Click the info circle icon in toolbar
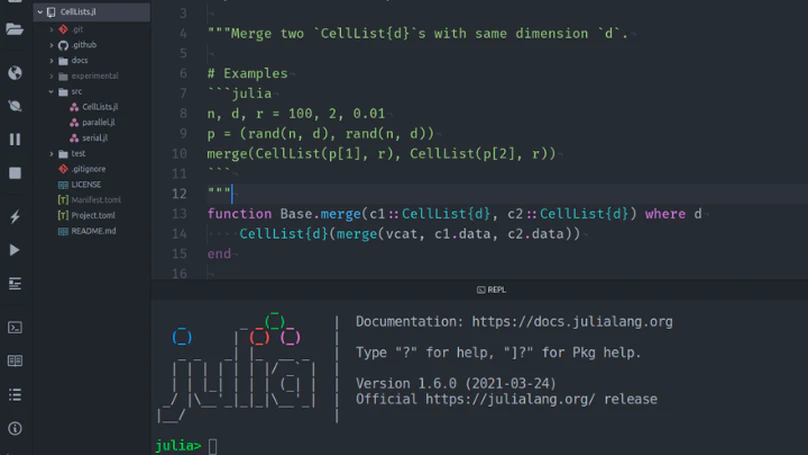 tap(14, 428)
